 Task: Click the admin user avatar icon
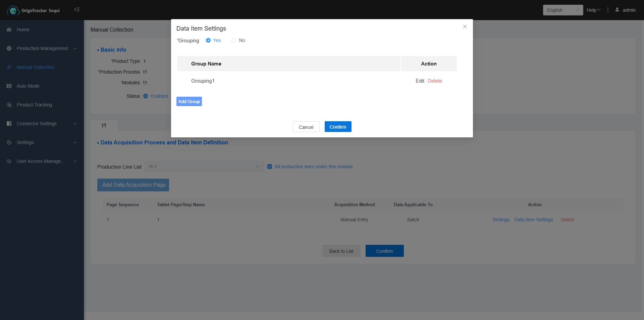tap(617, 10)
